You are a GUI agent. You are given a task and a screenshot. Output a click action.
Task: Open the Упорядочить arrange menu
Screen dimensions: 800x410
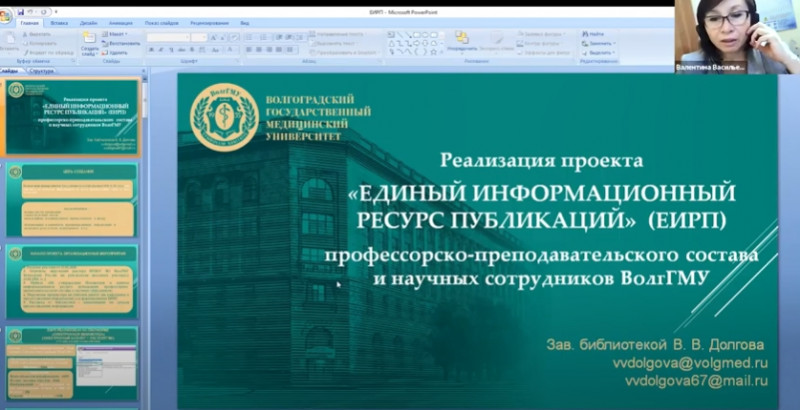[462, 42]
